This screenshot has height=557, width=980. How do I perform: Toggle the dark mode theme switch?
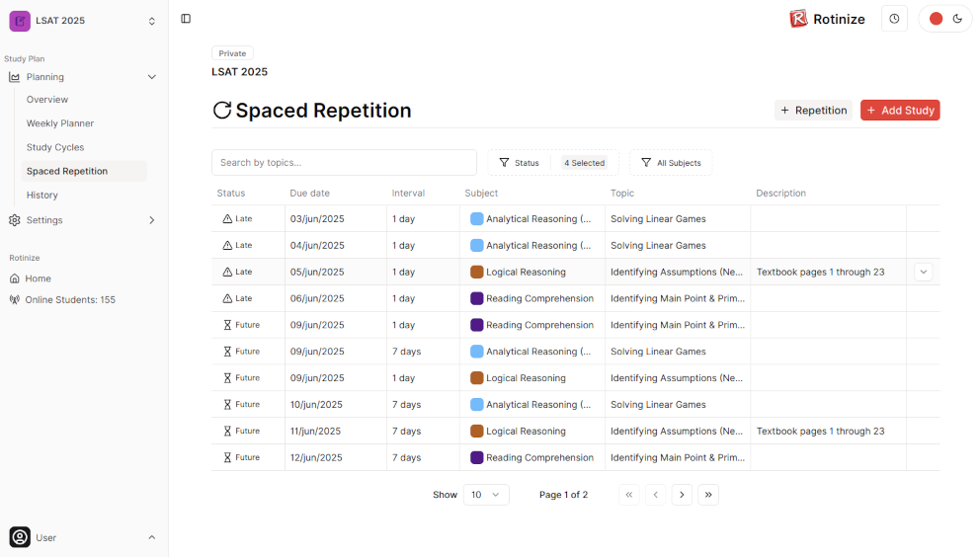tap(945, 19)
